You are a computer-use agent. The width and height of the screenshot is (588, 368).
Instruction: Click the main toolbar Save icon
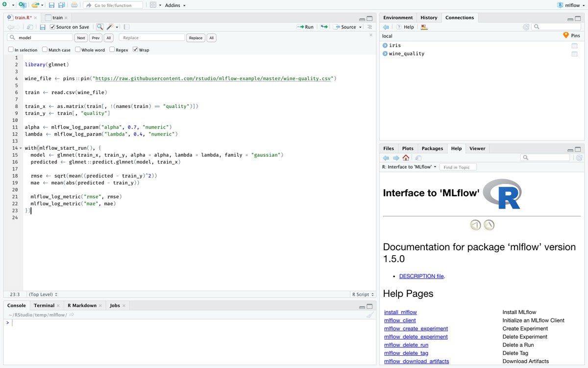pyautogui.click(x=51, y=5)
